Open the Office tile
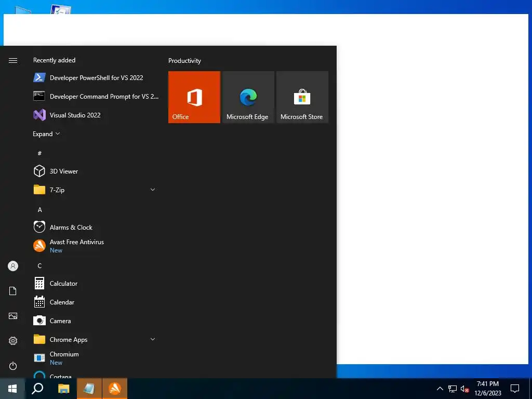The height and width of the screenshot is (399, 532). (x=194, y=97)
